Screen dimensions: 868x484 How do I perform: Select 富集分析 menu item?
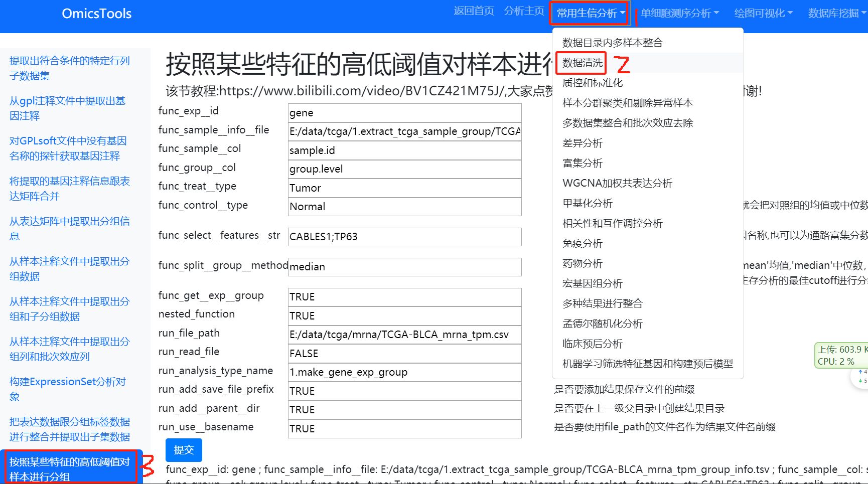coord(648,163)
